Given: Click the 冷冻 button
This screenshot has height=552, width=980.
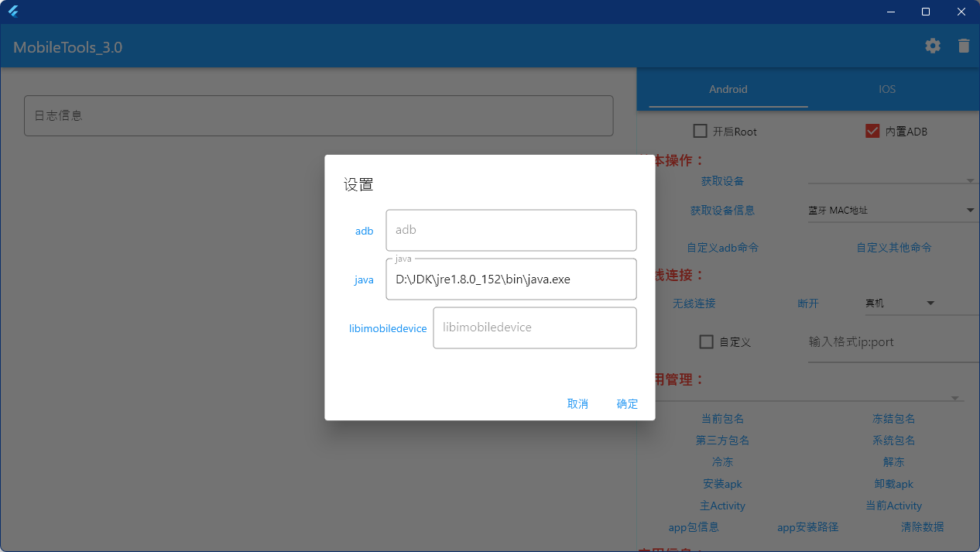Looking at the screenshot, I should [722, 462].
